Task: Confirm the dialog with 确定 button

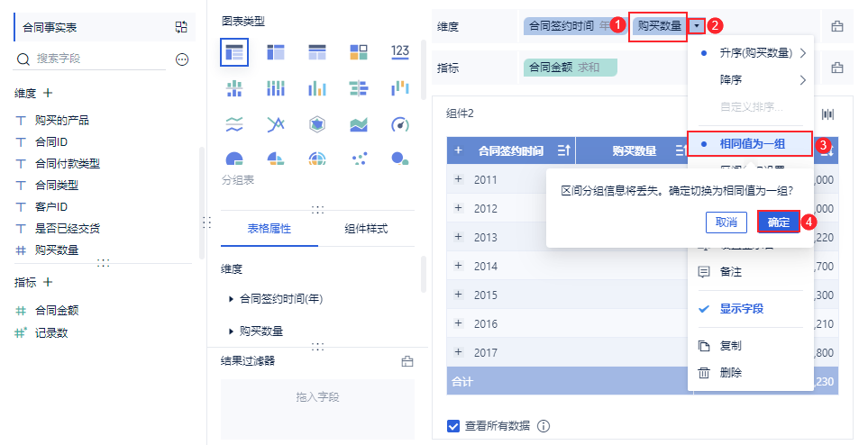Action: [779, 222]
